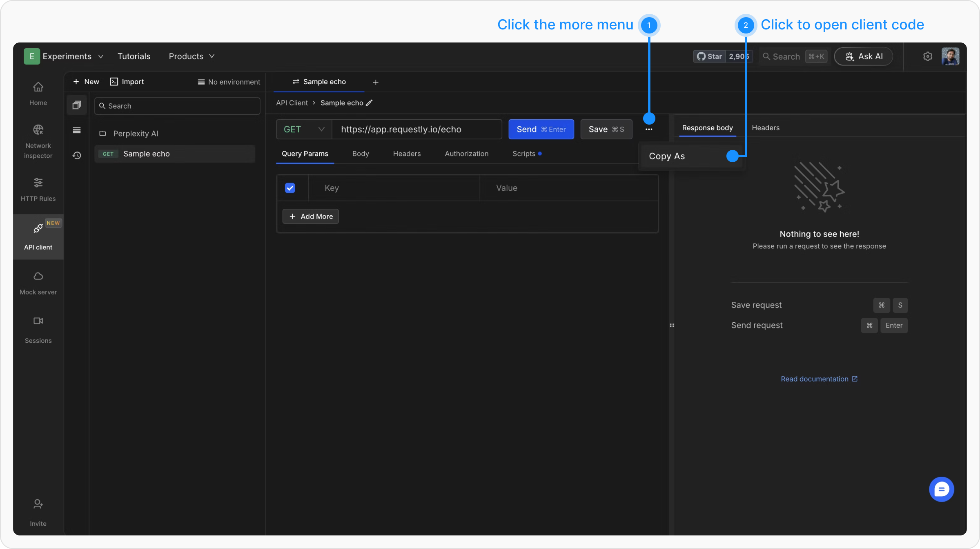Click the history icon in collections panel
The height and width of the screenshot is (549, 980).
click(x=77, y=156)
